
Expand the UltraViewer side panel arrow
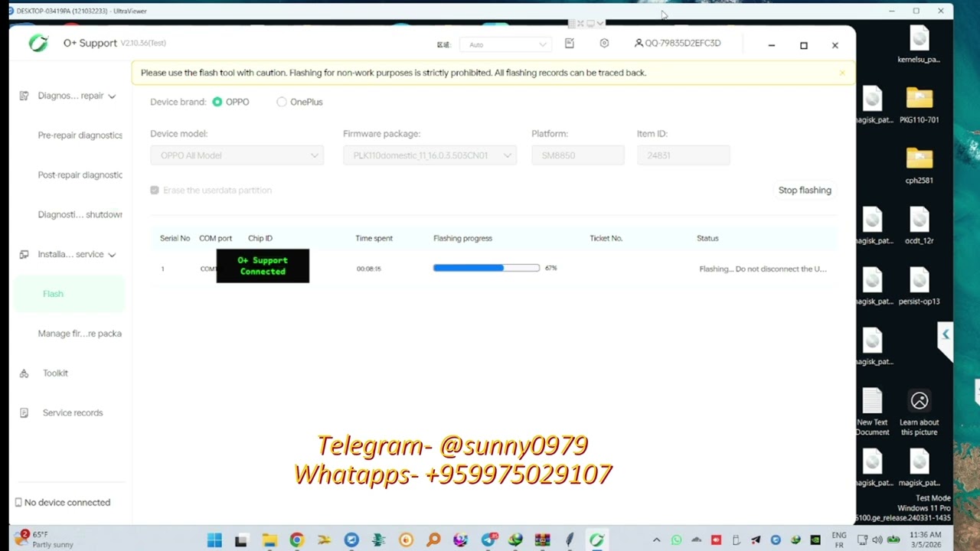coord(946,334)
